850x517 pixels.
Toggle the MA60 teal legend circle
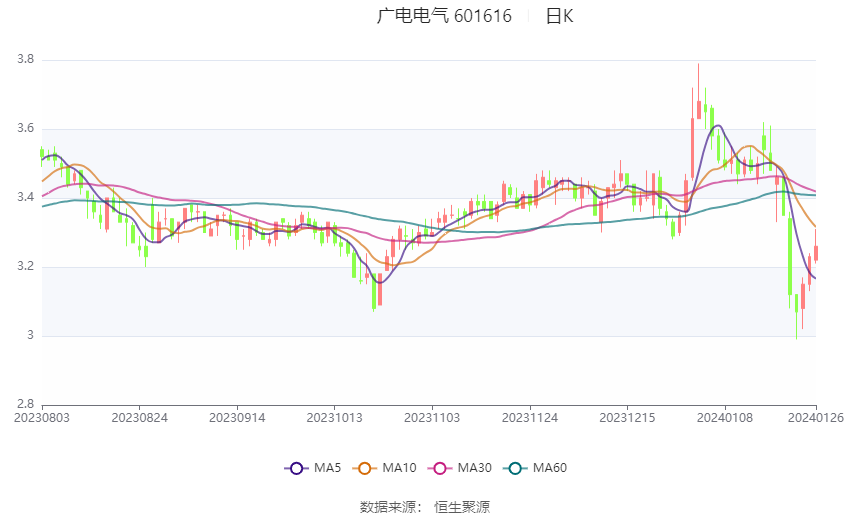(515, 468)
